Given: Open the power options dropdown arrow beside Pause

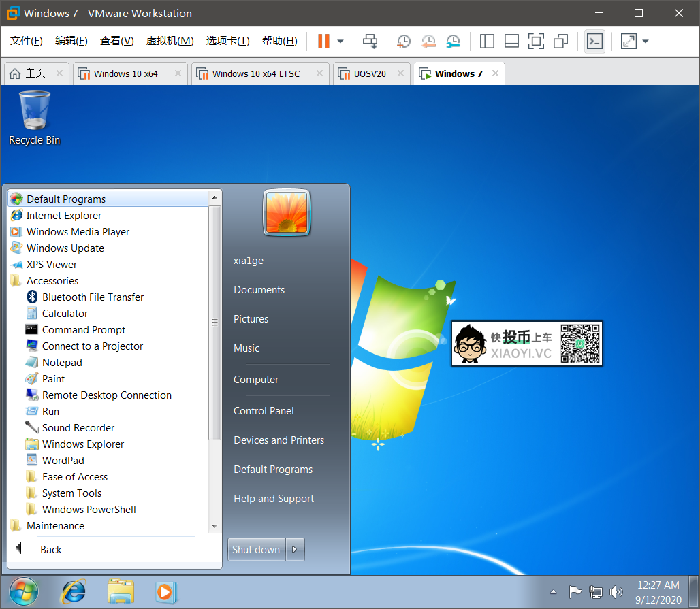Looking at the screenshot, I should 340,42.
